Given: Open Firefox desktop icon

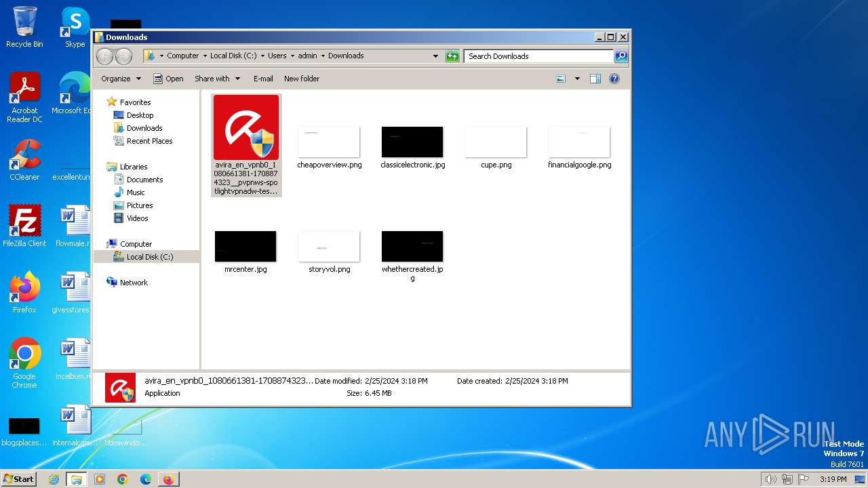Looking at the screenshot, I should 24,292.
